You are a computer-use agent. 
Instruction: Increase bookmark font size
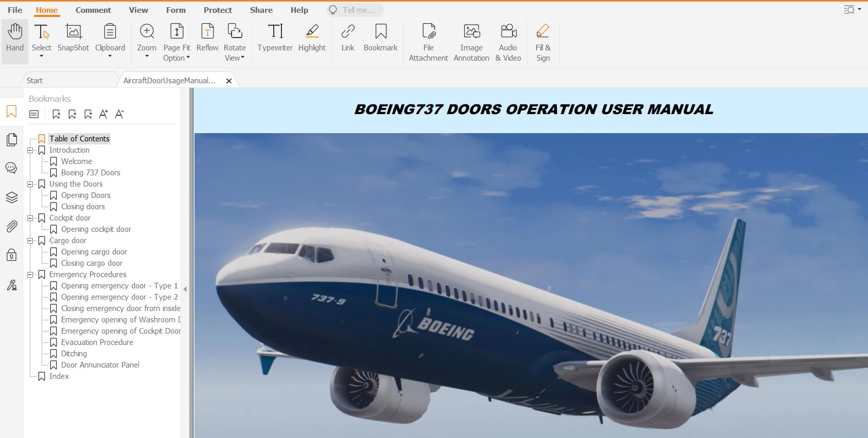[x=103, y=114]
